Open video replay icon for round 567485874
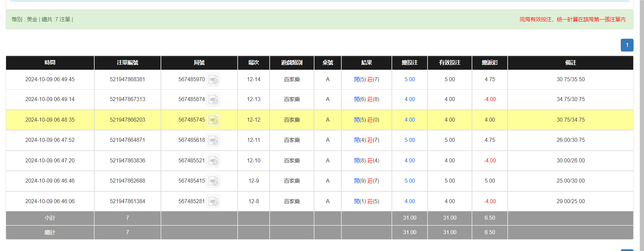The height and width of the screenshot is (251, 644). coord(213,100)
